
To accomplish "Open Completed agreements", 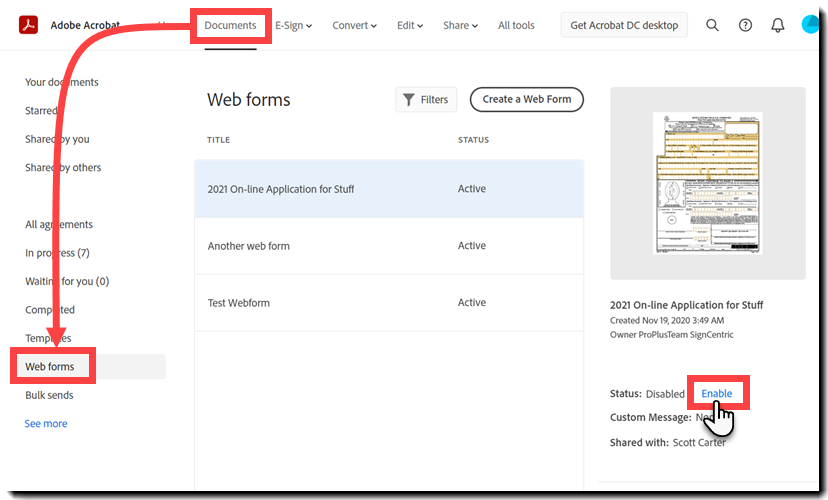I will 50,310.
